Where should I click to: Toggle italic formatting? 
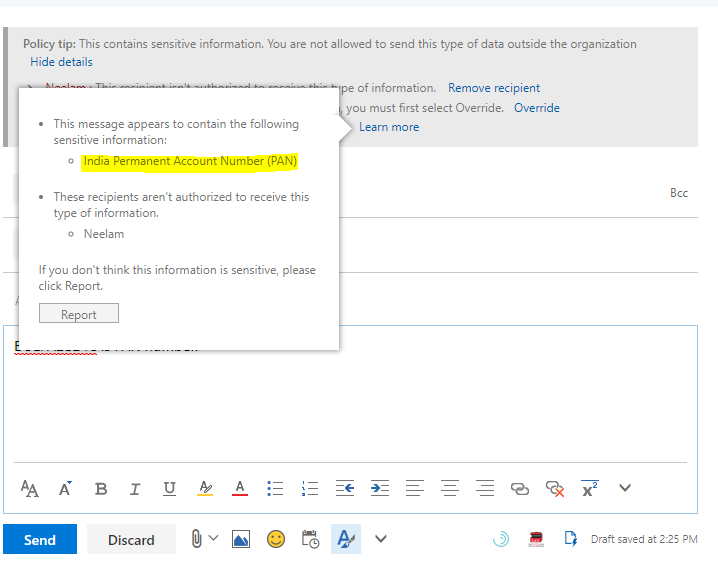(135, 489)
